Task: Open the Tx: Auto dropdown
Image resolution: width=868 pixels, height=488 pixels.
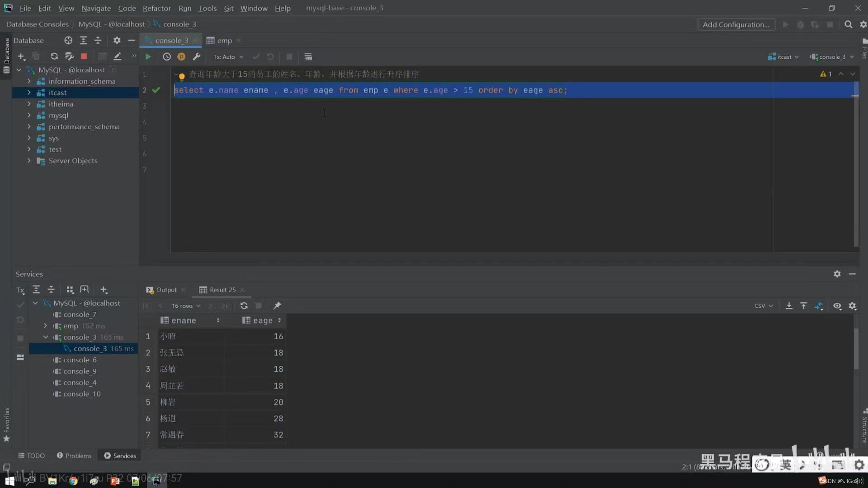Action: tap(228, 57)
